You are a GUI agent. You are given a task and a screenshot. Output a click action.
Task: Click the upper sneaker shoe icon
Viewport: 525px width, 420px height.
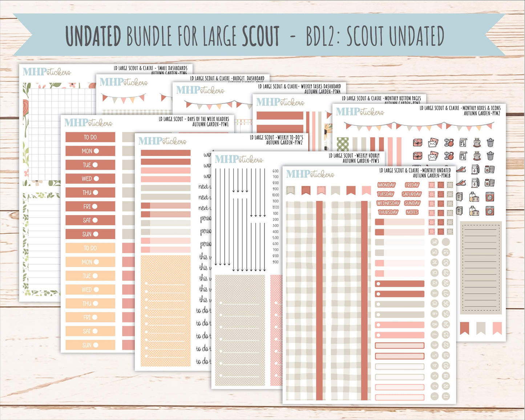coord(461,169)
